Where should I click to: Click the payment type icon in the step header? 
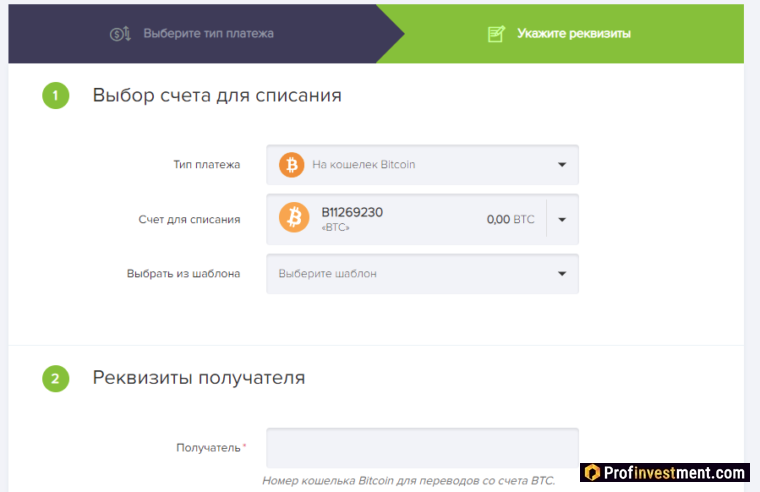[120, 34]
